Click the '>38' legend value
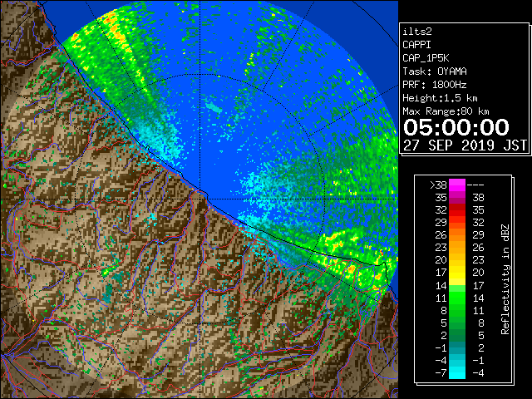532x399 pixels. [x=438, y=185]
